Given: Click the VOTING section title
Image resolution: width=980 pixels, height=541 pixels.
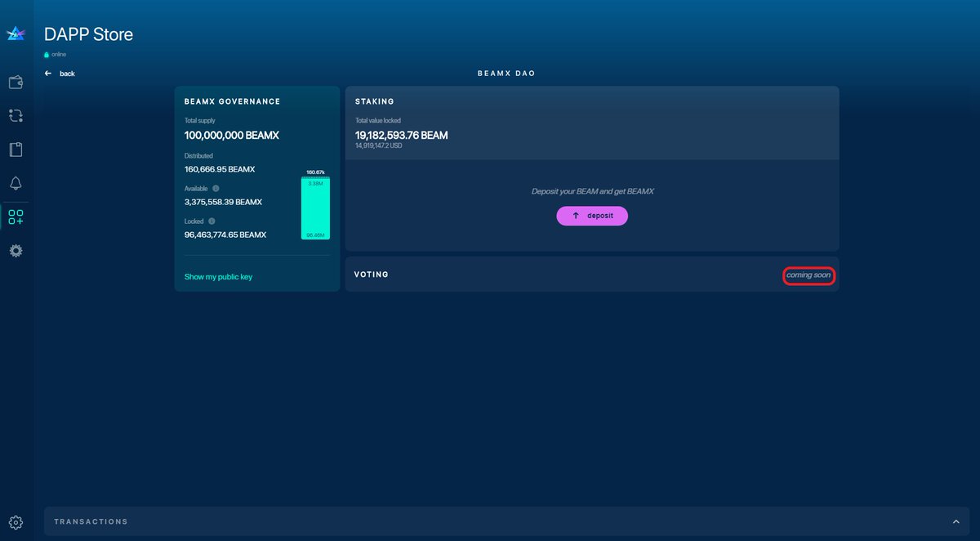Looking at the screenshot, I should click(372, 275).
